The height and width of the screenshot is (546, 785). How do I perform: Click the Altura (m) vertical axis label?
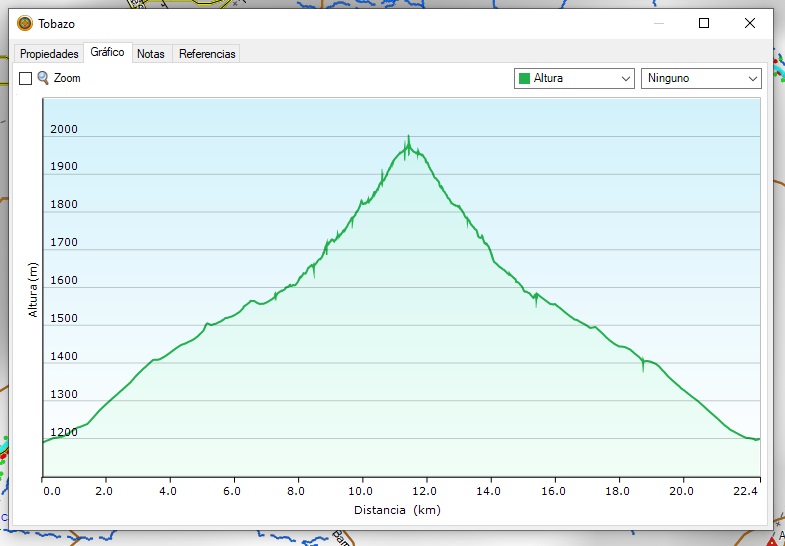pyautogui.click(x=33, y=289)
